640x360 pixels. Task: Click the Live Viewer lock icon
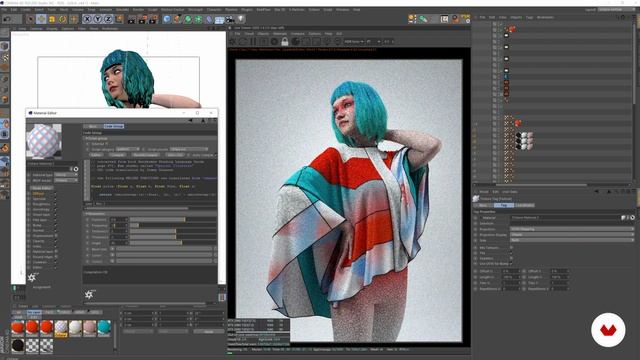coord(284,41)
